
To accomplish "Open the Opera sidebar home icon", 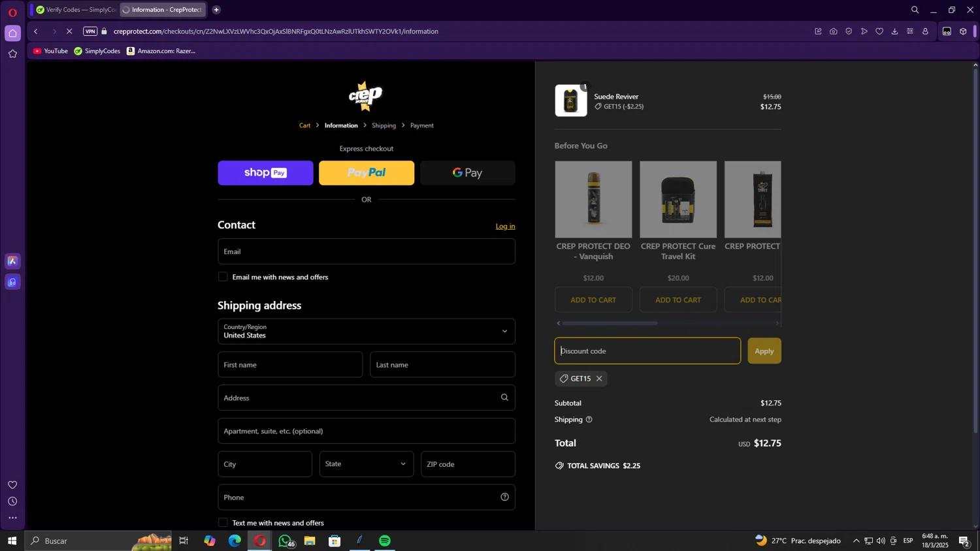I will [12, 33].
